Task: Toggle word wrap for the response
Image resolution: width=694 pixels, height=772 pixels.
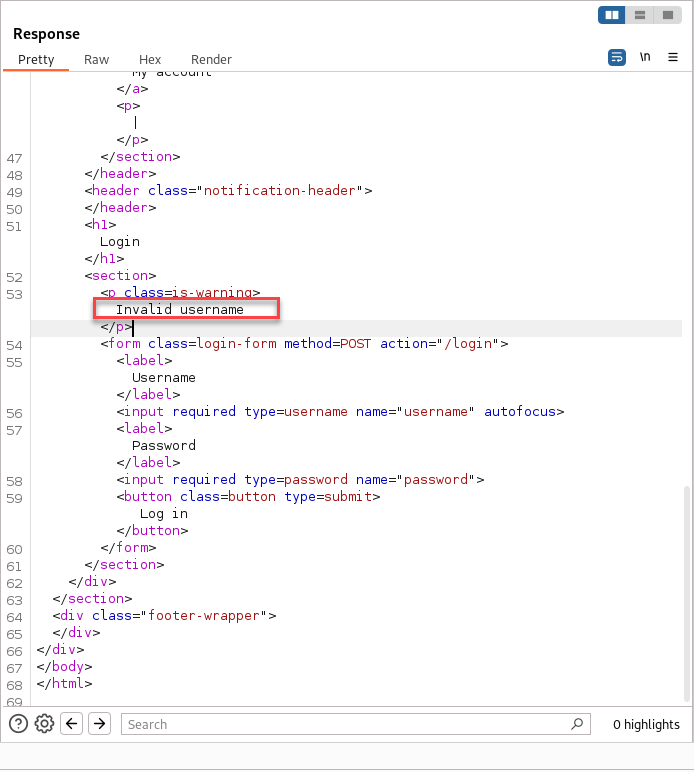Action: pyautogui.click(x=617, y=57)
